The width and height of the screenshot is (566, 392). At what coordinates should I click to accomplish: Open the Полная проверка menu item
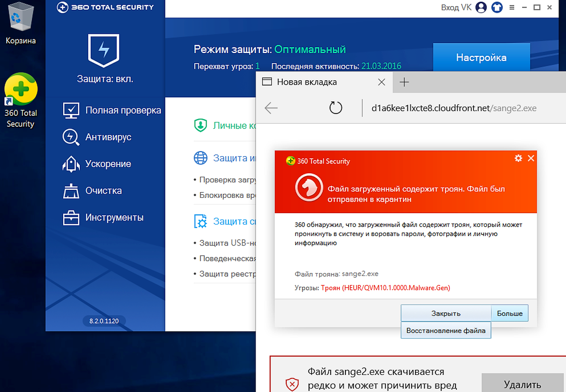pos(123,110)
